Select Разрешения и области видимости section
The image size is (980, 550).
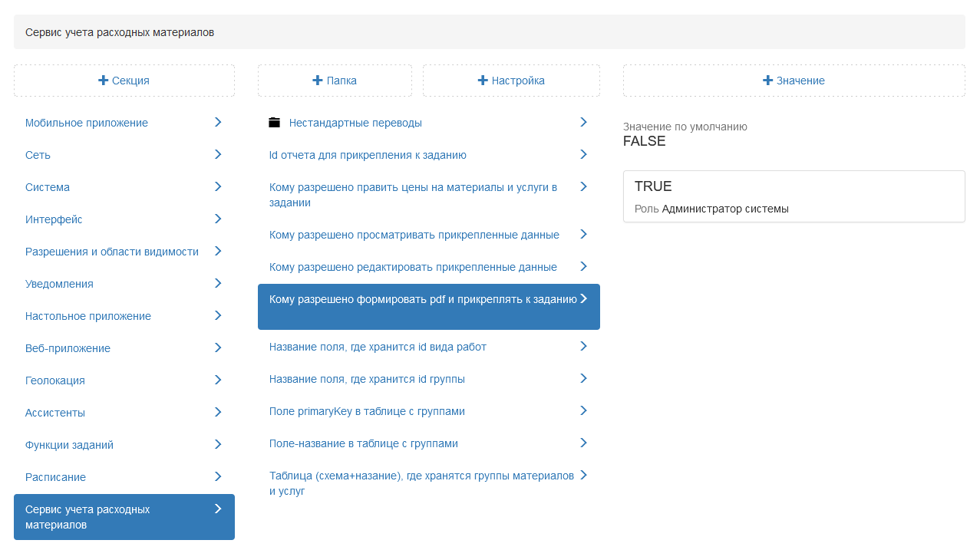(112, 252)
